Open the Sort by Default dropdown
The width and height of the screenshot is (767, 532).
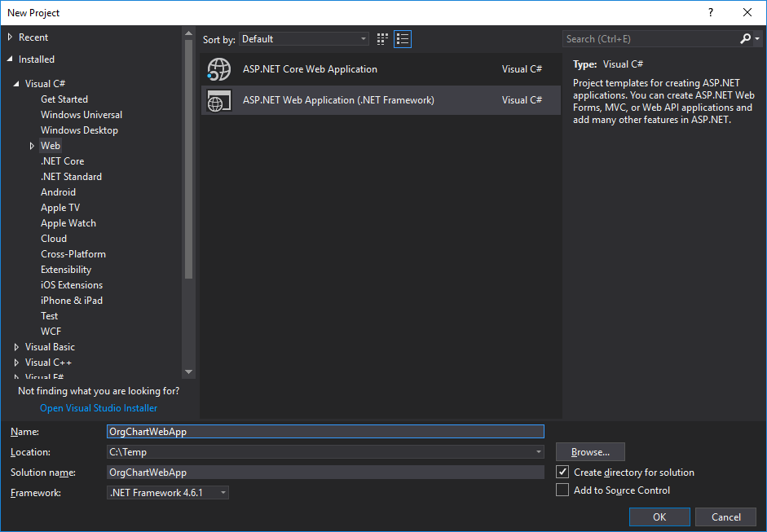point(304,39)
